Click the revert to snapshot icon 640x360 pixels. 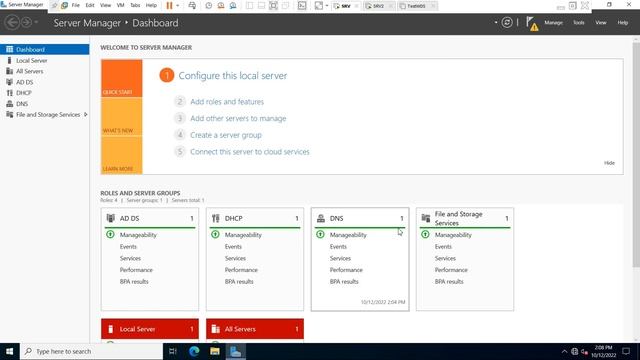click(x=221, y=6)
